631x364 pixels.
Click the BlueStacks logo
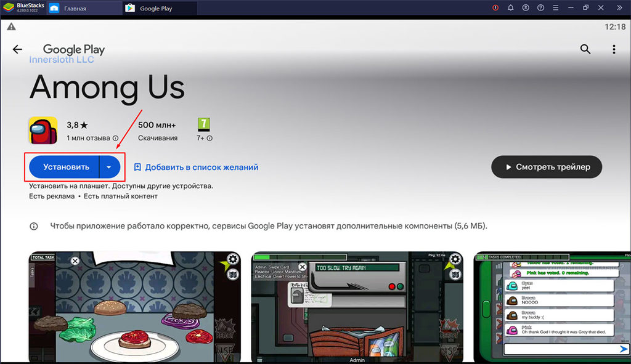[x=9, y=7]
